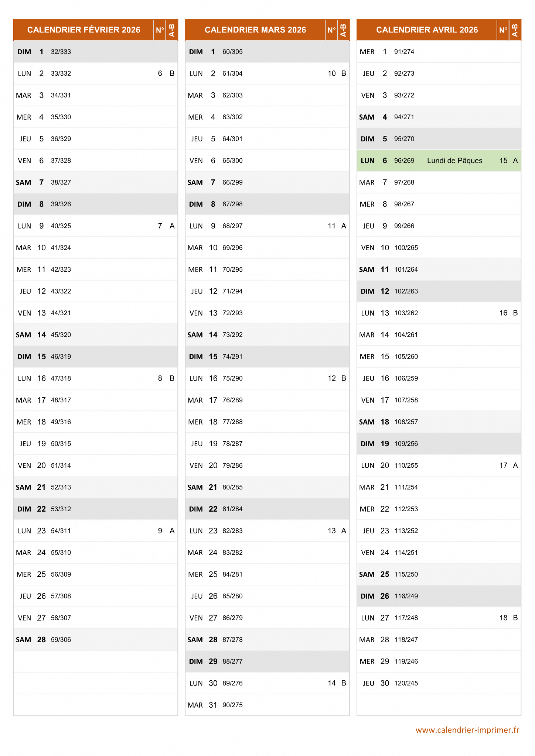Screen dimensions: 535x756
Task: Click day counter 32/333 on February 1
Action: click(x=61, y=52)
